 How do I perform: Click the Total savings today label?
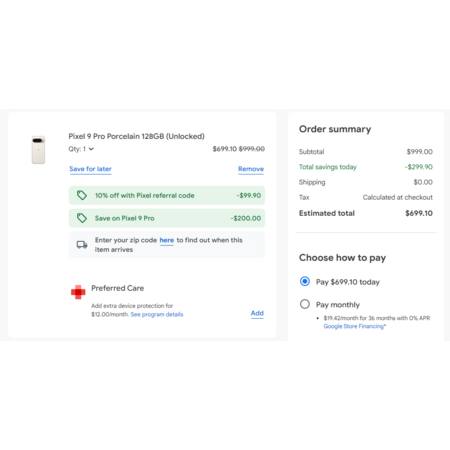coord(328,167)
